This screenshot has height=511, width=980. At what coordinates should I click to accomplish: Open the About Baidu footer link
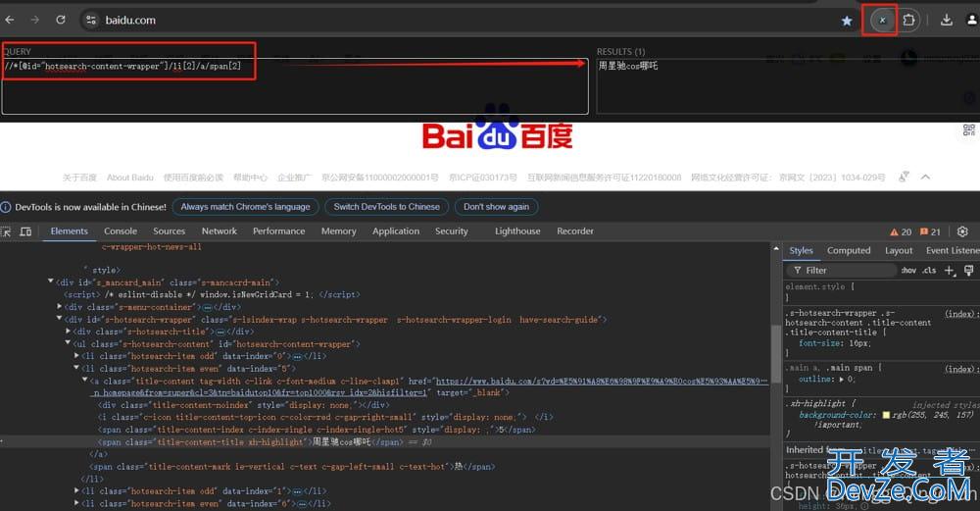click(x=130, y=178)
